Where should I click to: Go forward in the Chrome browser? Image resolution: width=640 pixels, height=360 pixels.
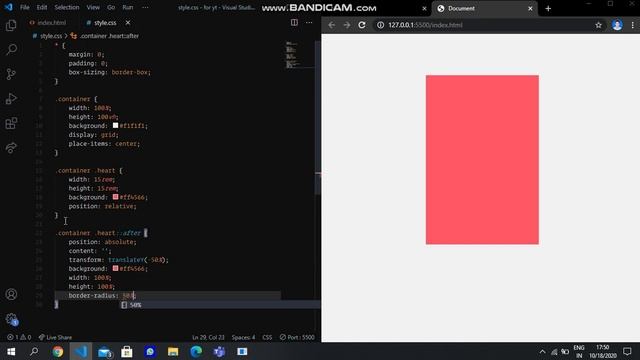coord(347,25)
